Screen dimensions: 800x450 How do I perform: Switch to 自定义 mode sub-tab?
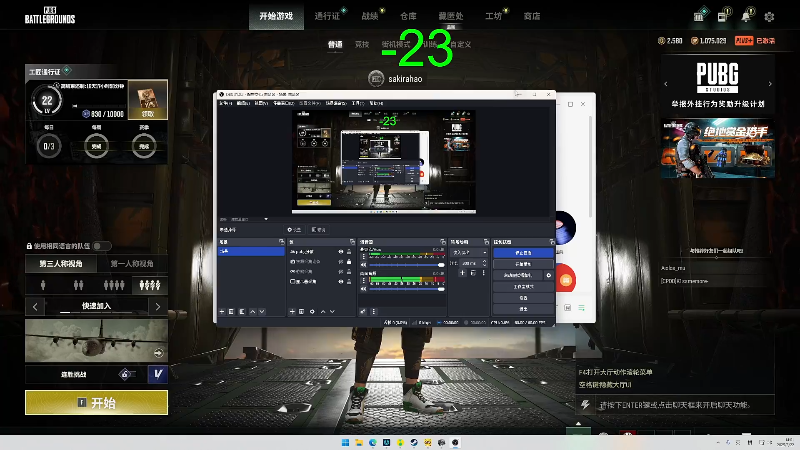461,44
